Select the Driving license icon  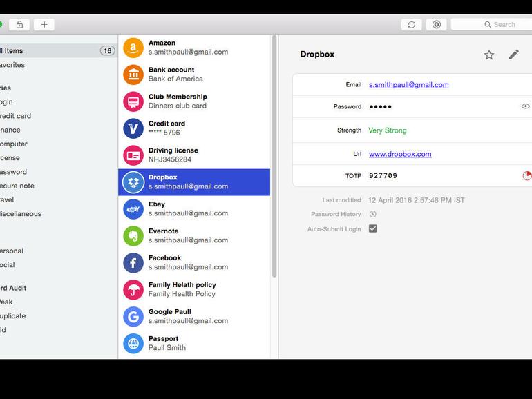tap(133, 155)
